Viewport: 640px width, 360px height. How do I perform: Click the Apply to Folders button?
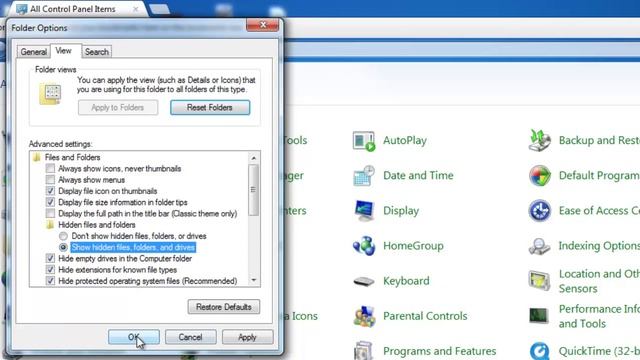118,108
